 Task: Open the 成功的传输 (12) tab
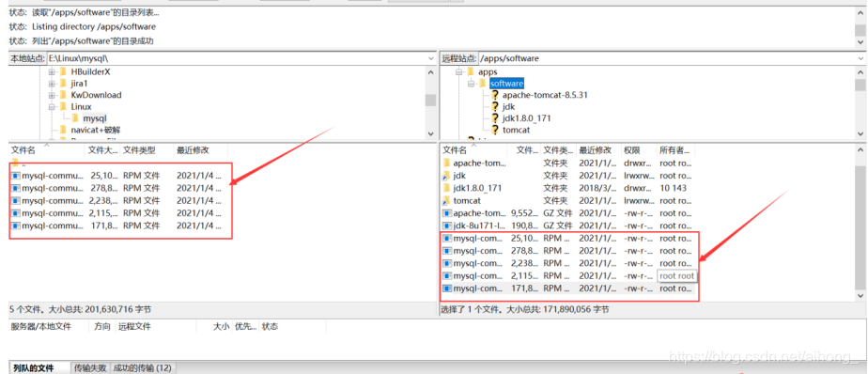(142, 367)
